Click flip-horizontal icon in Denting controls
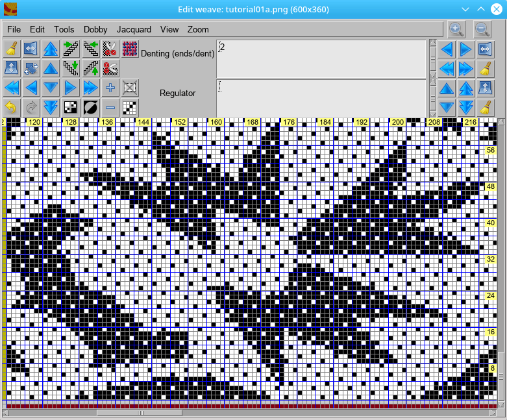This screenshot has width=507, height=420. point(486,49)
